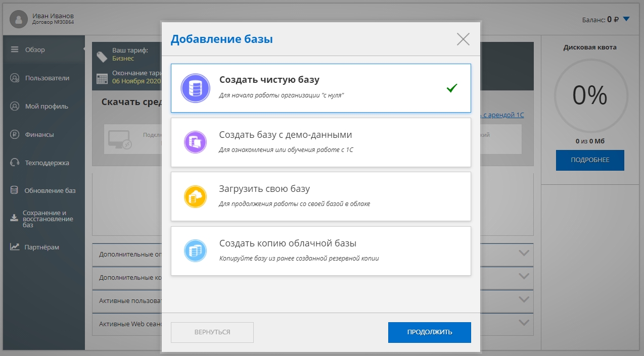
Task: Open 'Пользователи' in the sidebar
Action: pyautogui.click(x=47, y=78)
